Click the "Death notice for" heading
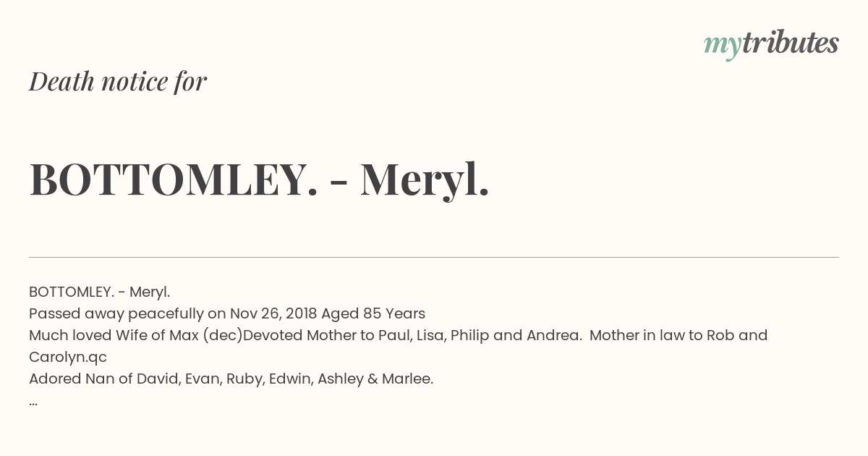The image size is (868, 456). 118,82
